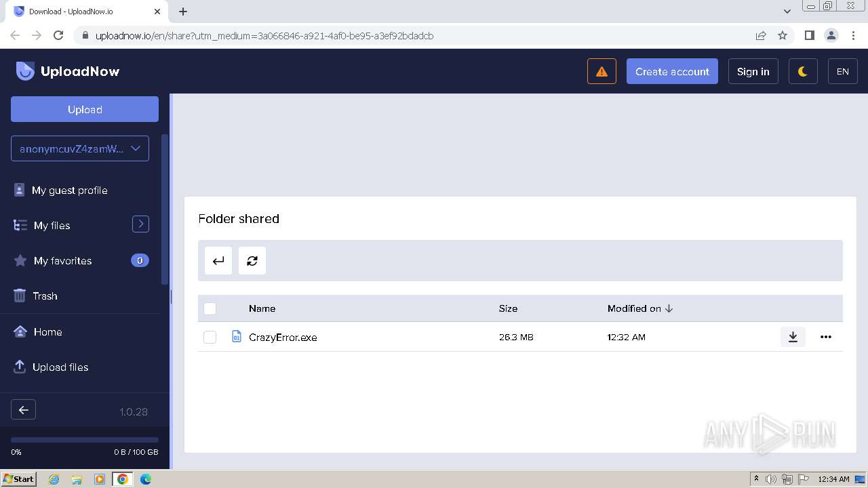This screenshot has width=868, height=488.
Task: Click the storage usage progress bar
Action: [x=85, y=440]
